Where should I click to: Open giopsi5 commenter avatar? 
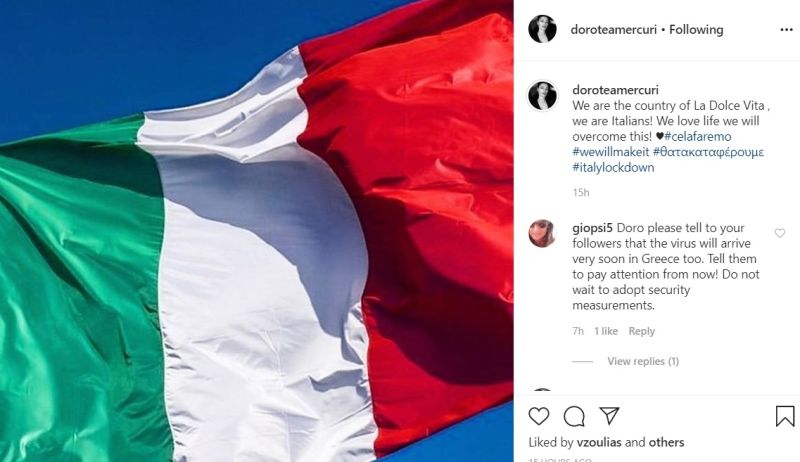542,234
